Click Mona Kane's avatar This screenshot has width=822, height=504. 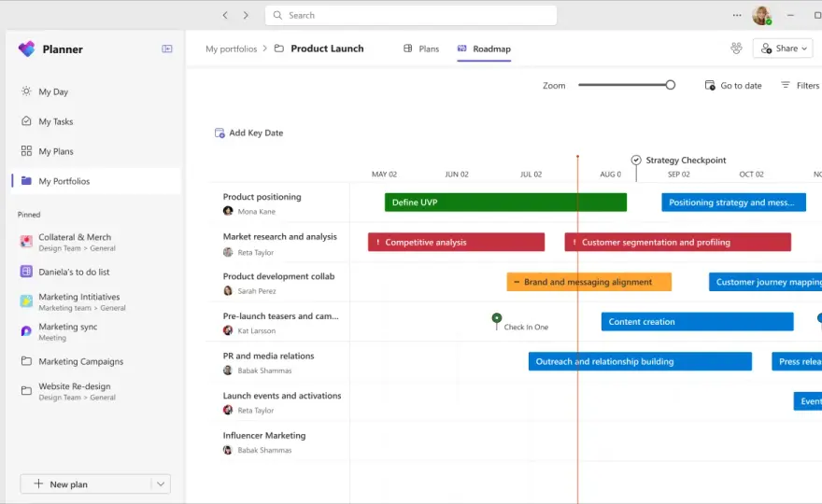(x=228, y=211)
